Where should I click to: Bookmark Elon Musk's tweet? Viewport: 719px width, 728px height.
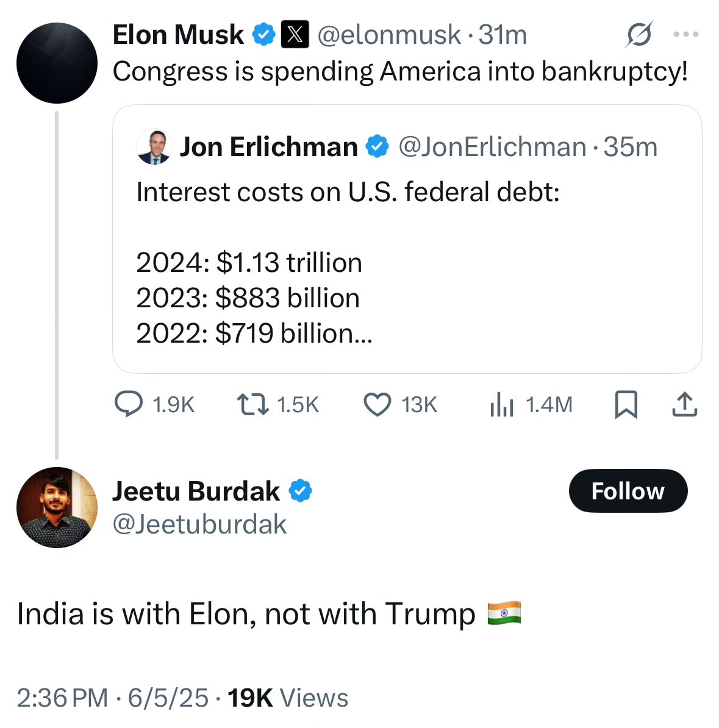coord(626,404)
